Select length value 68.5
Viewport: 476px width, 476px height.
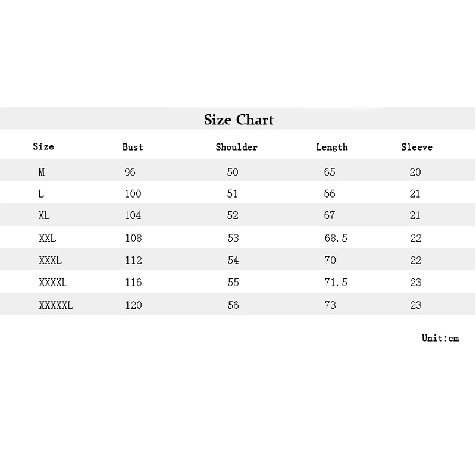click(x=336, y=238)
